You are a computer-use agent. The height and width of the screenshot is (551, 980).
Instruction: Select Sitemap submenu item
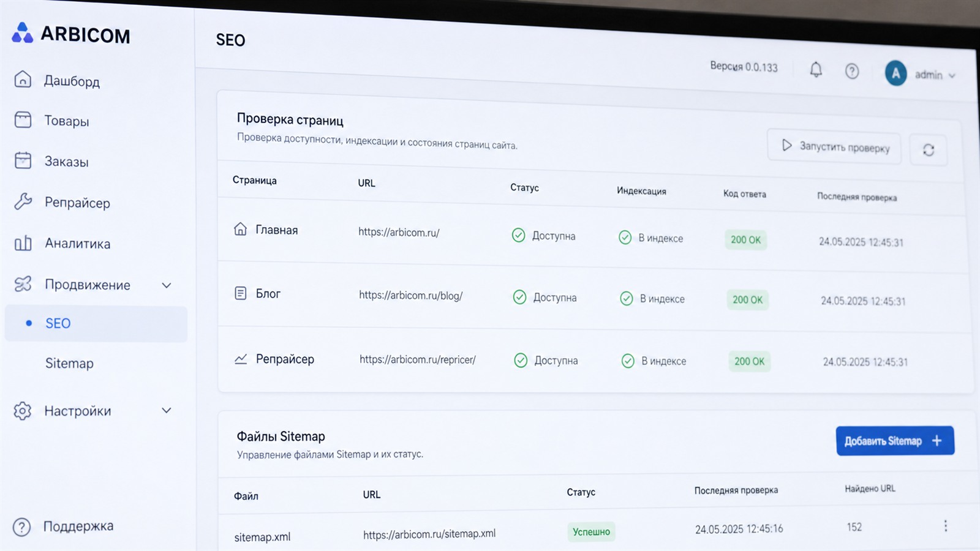69,363
